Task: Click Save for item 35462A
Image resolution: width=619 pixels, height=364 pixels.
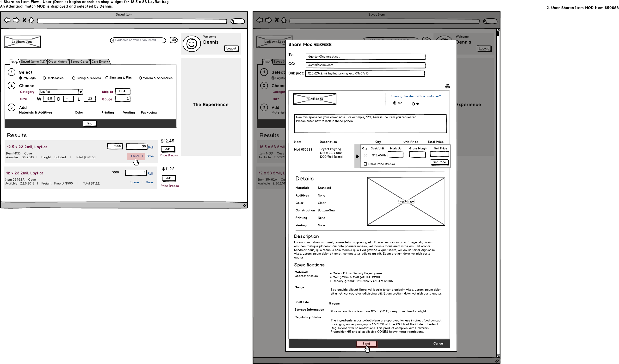Action: pos(149,182)
